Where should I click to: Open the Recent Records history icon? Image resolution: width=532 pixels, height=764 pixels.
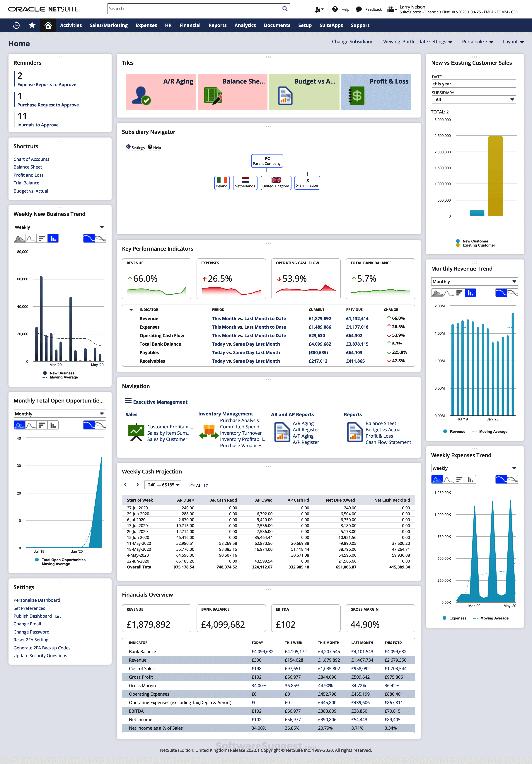click(x=16, y=25)
